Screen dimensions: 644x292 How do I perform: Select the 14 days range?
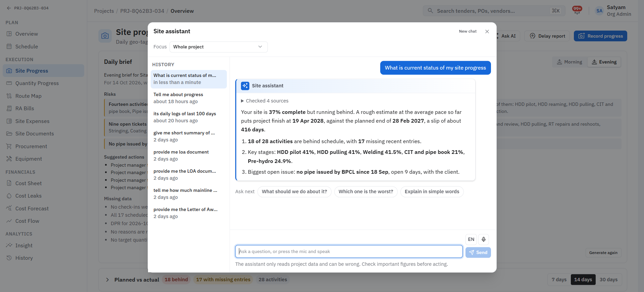tap(583, 280)
